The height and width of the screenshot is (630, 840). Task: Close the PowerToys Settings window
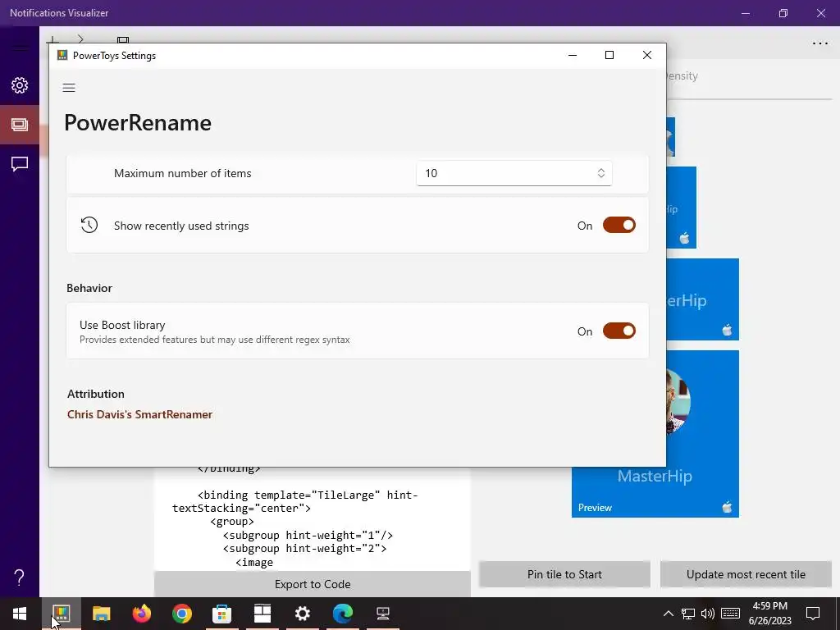(x=647, y=55)
